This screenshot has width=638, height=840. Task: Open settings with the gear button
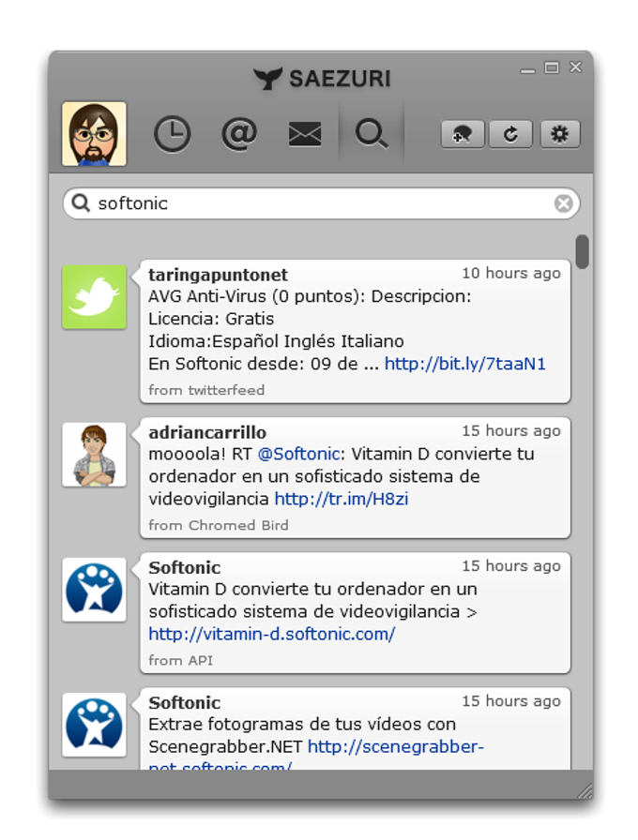point(560,134)
